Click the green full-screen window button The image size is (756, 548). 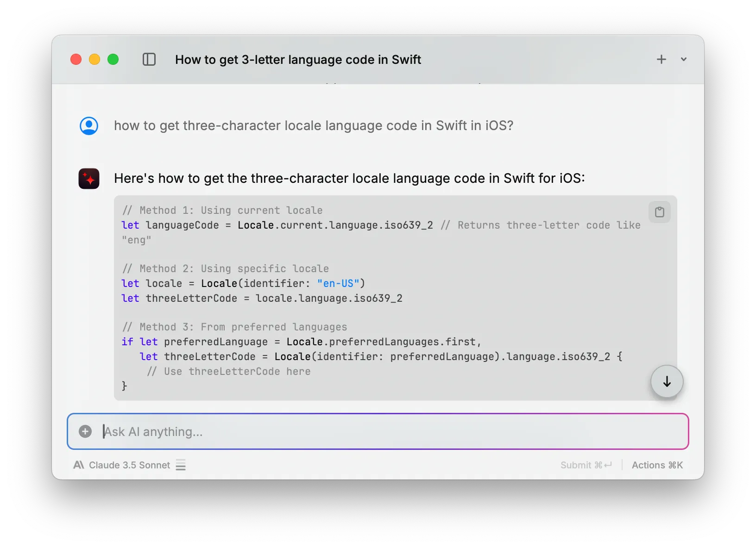click(113, 59)
